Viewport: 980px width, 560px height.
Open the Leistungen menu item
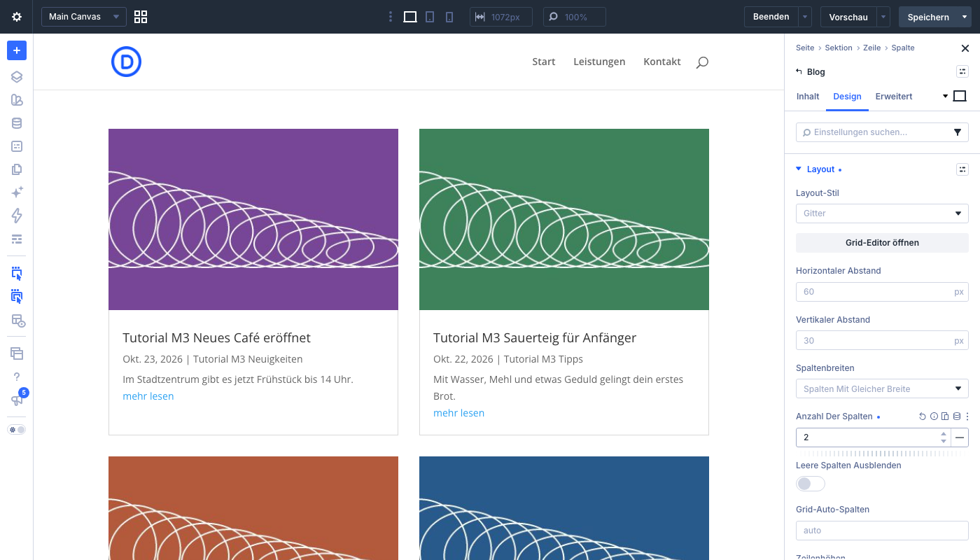[599, 62]
